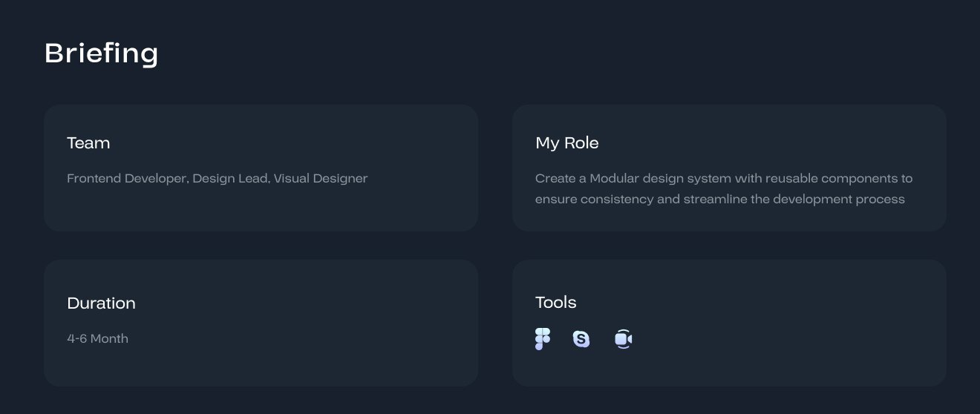Select the Duration card title
This screenshot has width=980, height=414.
click(101, 303)
